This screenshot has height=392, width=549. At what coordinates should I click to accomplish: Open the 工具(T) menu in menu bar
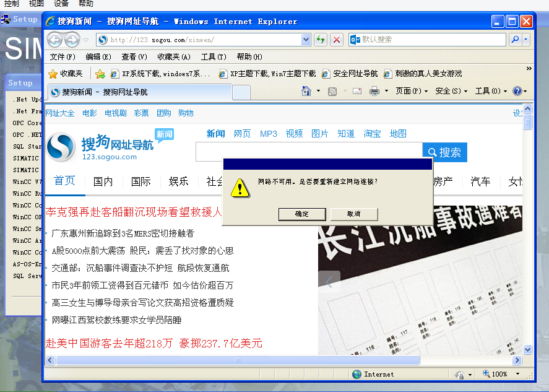214,57
